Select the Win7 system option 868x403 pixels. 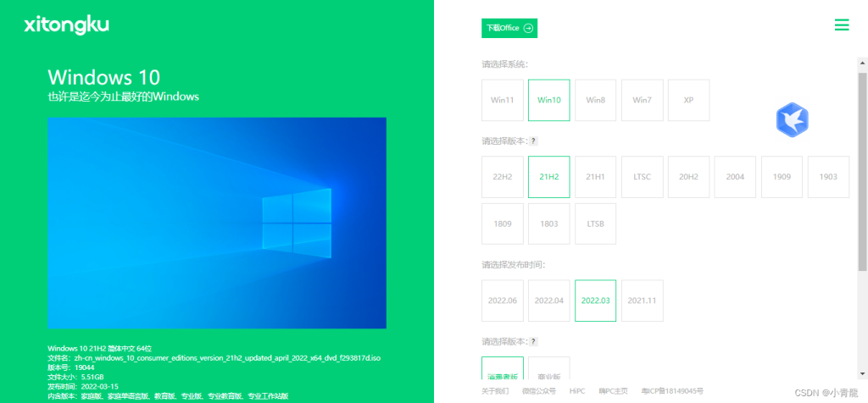click(642, 100)
